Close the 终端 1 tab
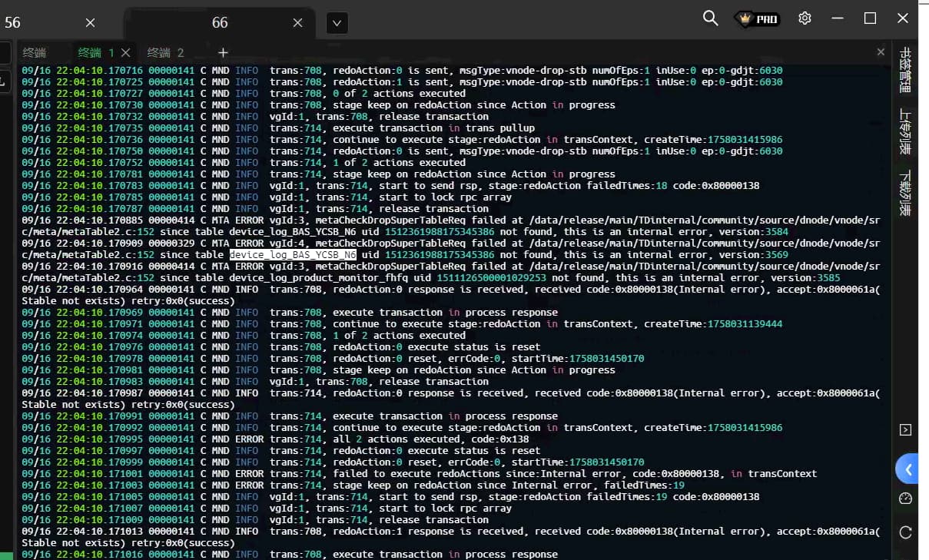 (126, 52)
